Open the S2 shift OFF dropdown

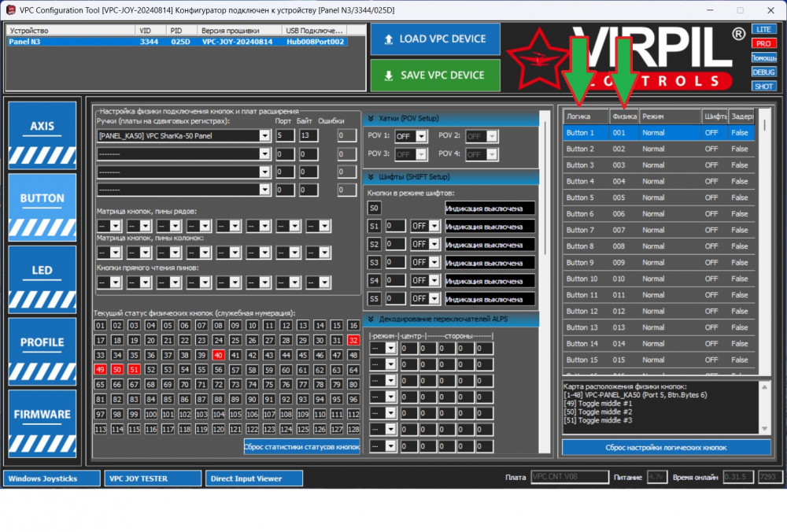pos(434,245)
